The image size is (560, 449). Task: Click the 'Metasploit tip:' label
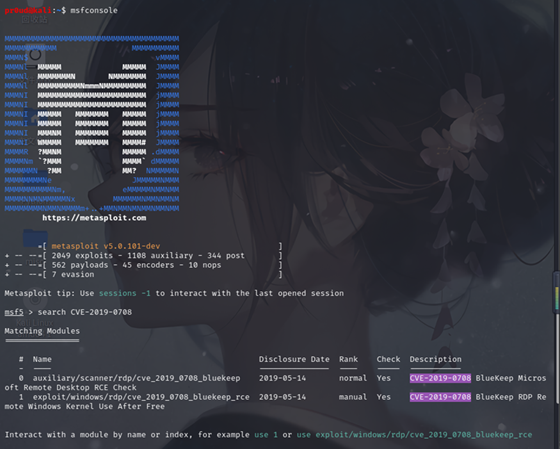click(40, 293)
